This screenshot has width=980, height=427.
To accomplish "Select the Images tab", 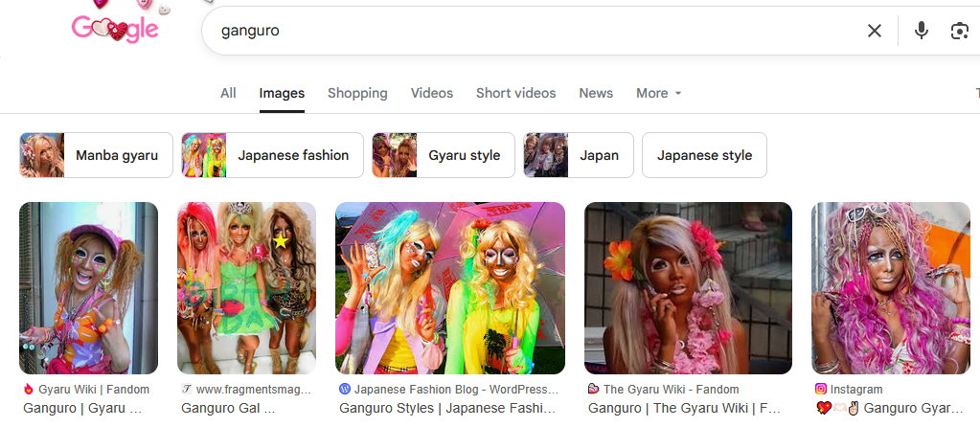I will (282, 93).
